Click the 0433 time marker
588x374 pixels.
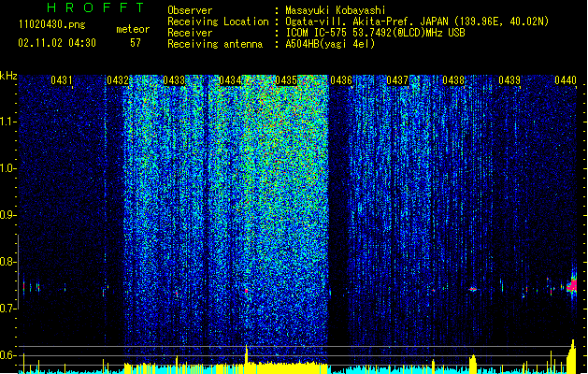pos(174,80)
